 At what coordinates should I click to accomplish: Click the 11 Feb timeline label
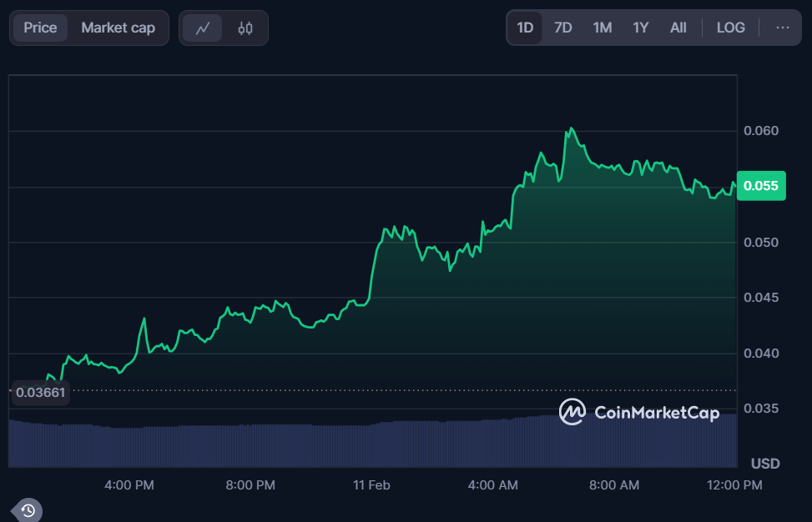[371, 484]
